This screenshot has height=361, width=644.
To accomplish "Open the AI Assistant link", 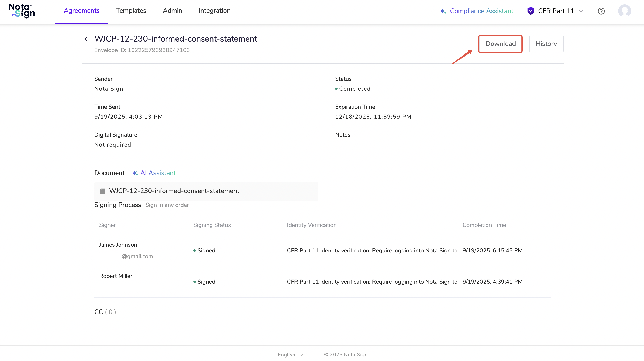I will point(158,173).
